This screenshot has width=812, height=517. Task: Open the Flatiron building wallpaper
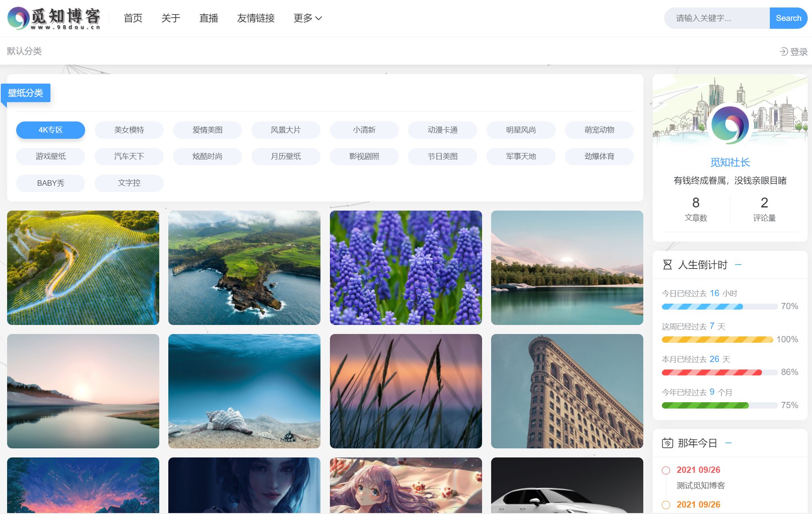pyautogui.click(x=567, y=391)
